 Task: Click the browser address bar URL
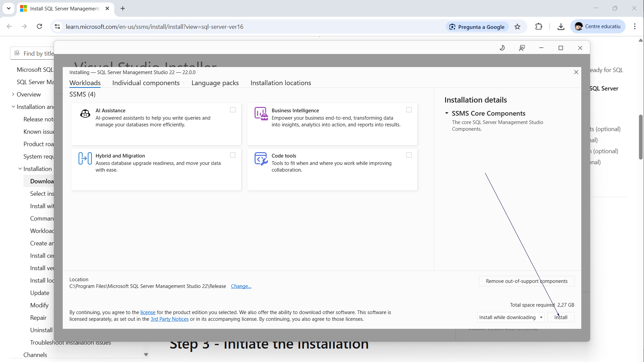coord(154,27)
